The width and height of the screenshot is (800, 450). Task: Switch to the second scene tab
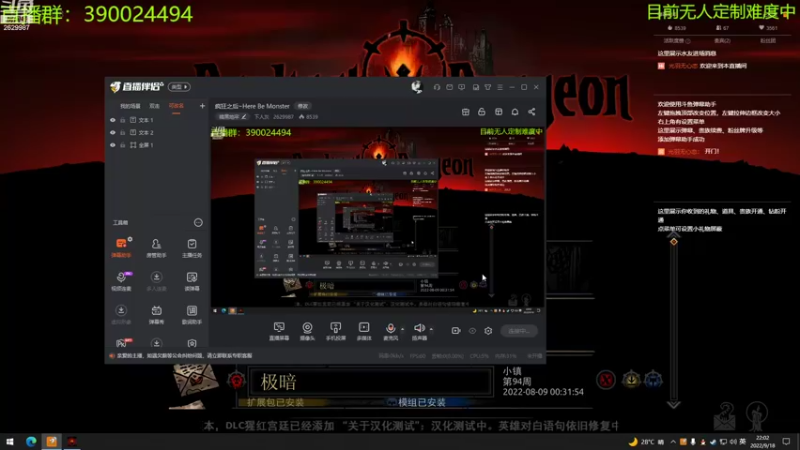(155, 106)
